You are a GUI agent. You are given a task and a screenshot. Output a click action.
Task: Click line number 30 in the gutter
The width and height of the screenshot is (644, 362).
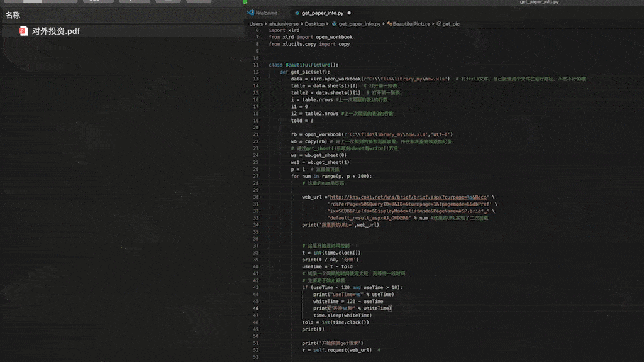(256, 197)
